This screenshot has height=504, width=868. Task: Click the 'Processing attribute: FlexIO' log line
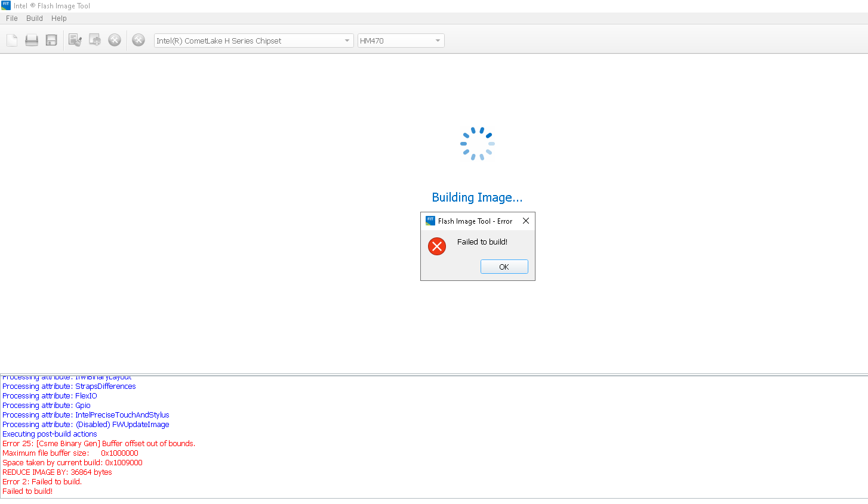click(x=50, y=396)
